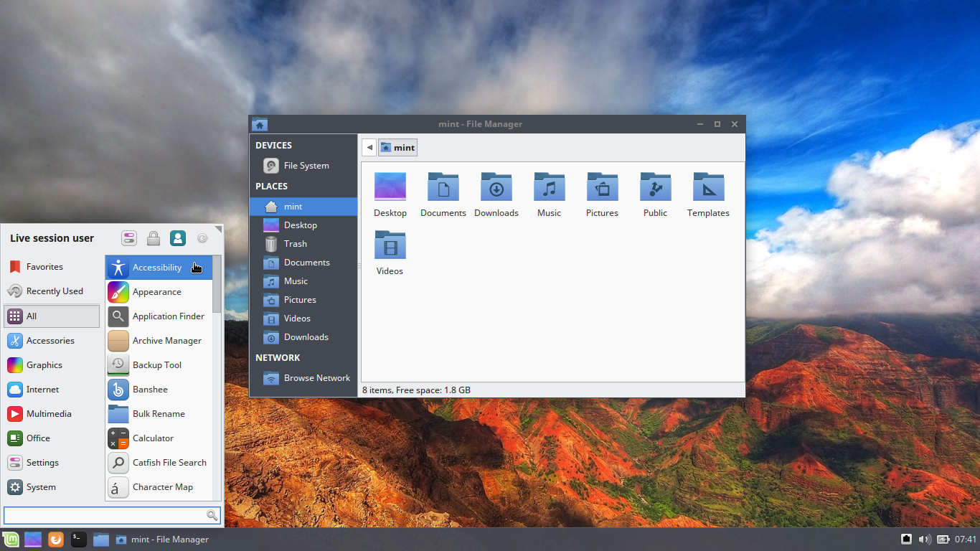Launch terminal from the panel
This screenshot has height=551, width=980.
[79, 540]
